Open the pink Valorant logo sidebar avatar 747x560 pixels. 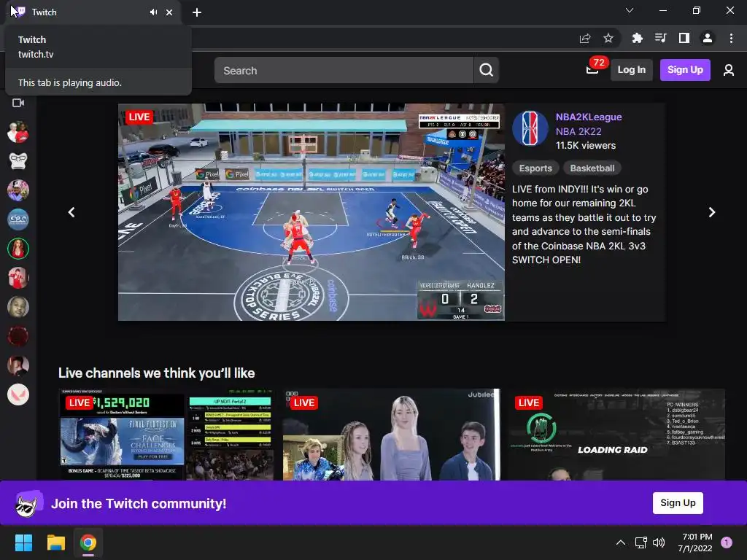pos(18,394)
